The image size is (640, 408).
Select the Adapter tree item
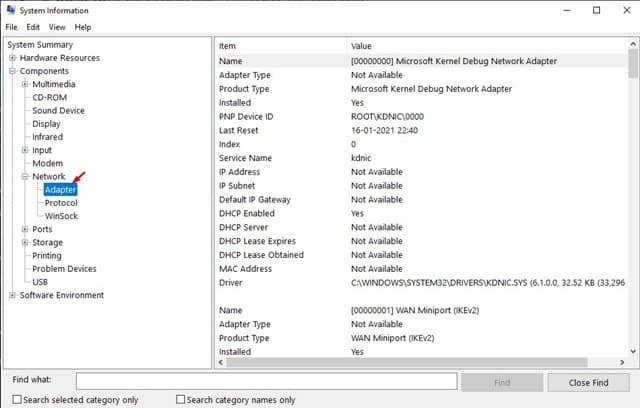coord(60,190)
